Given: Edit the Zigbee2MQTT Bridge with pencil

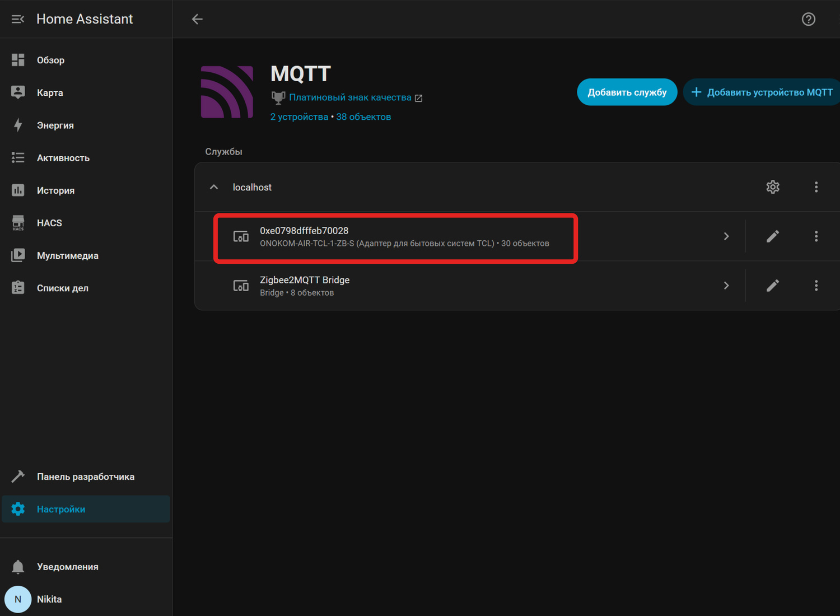Looking at the screenshot, I should click(x=773, y=286).
